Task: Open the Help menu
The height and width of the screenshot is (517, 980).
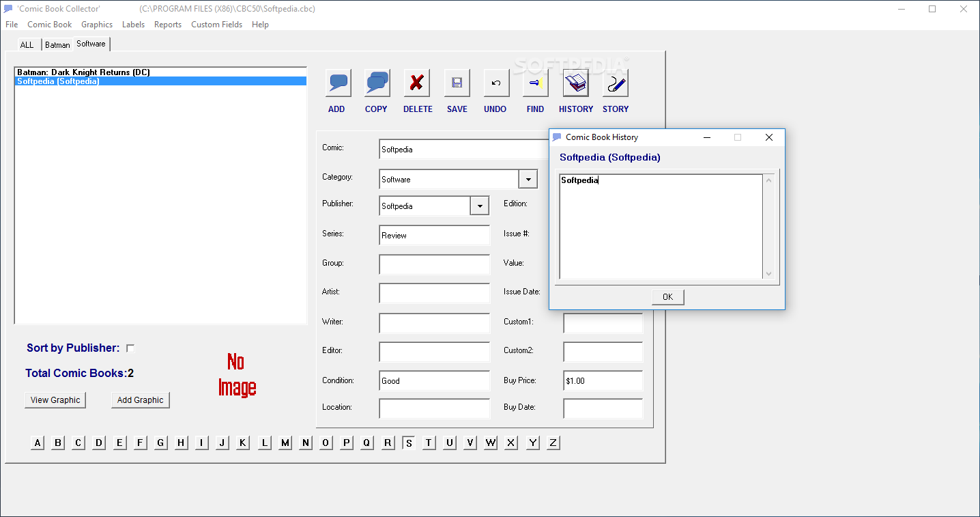Action: [260, 25]
